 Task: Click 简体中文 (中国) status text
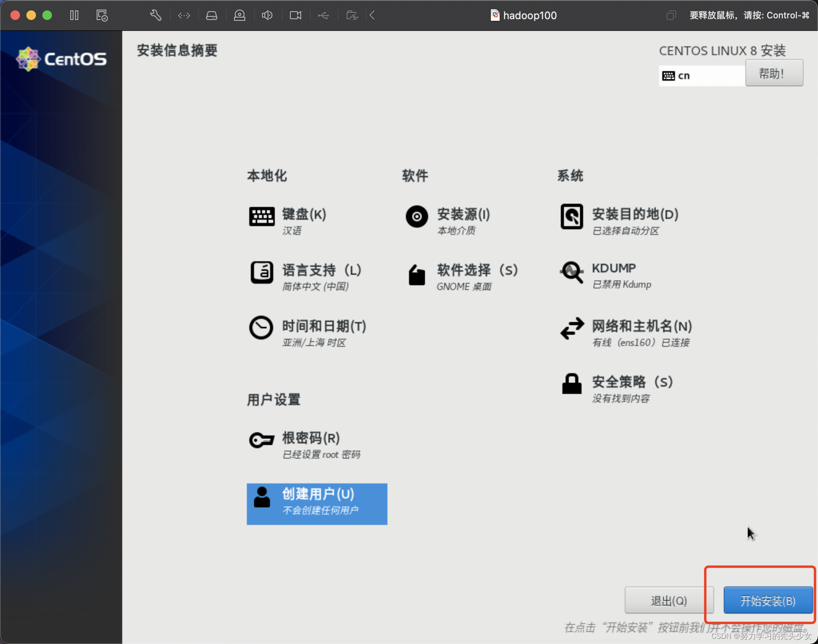coord(316,286)
